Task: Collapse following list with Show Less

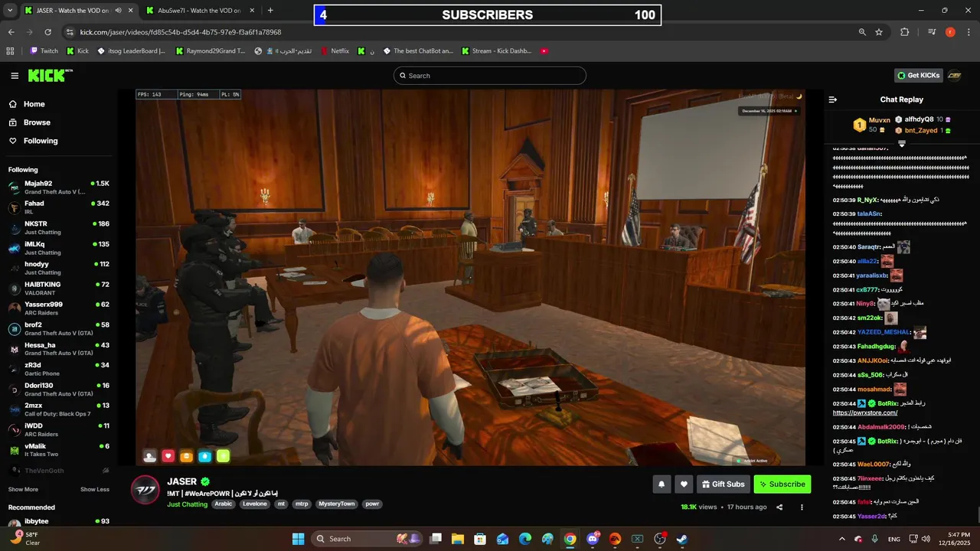Action: click(x=95, y=489)
